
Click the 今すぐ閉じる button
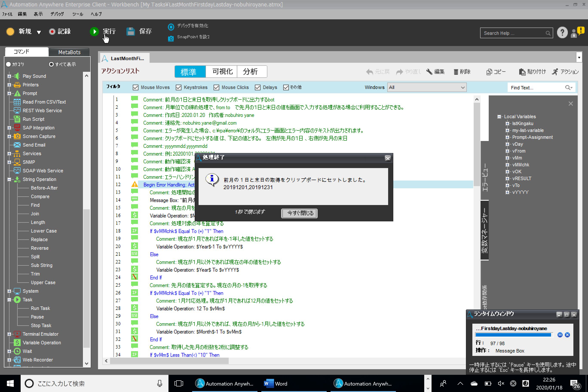click(x=299, y=213)
